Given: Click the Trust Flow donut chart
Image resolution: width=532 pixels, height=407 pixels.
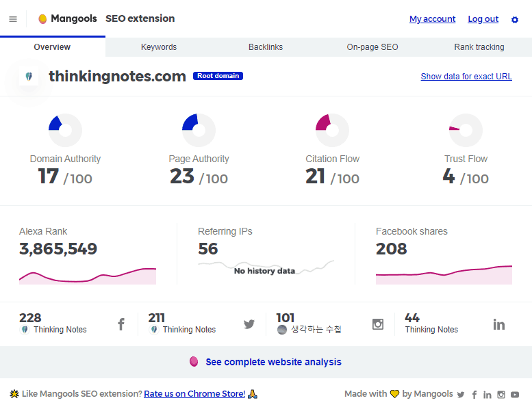Looking at the screenshot, I should coord(466,130).
